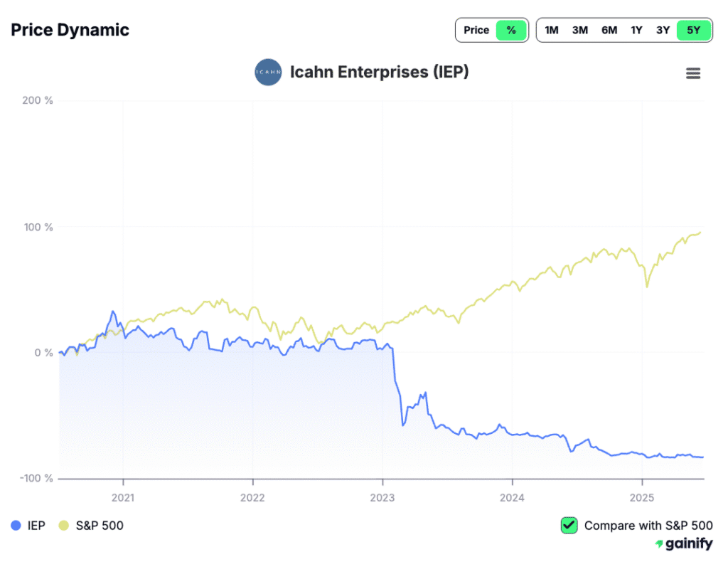
Task: Open the chart hamburger menu
Action: tap(693, 73)
